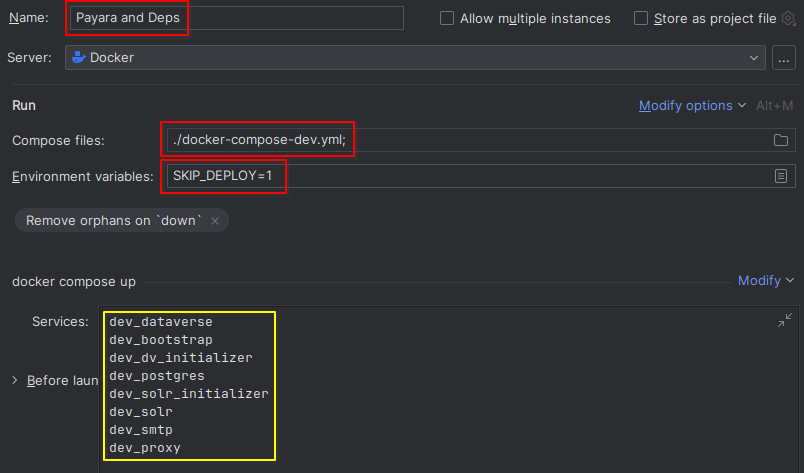
Task: Expand the Before launch section
Action: 15,381
